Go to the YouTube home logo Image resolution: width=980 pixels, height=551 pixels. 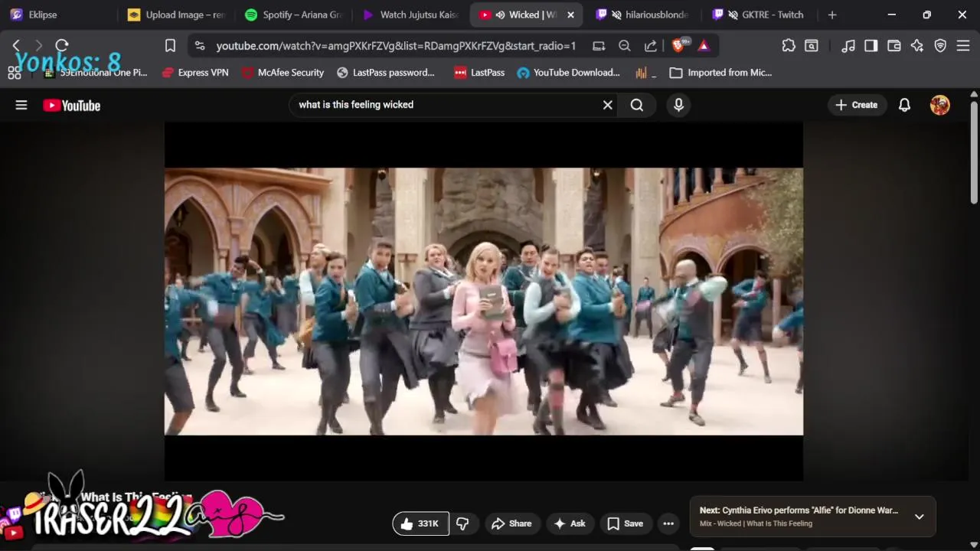click(x=72, y=106)
